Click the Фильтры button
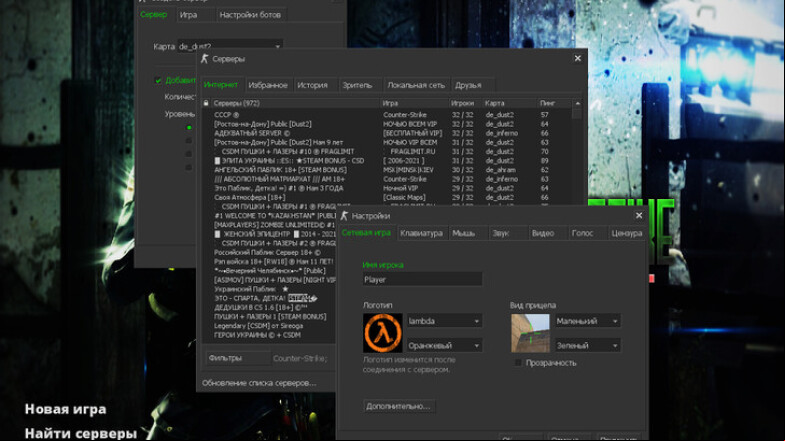This screenshot has width=785, height=441. [238, 358]
